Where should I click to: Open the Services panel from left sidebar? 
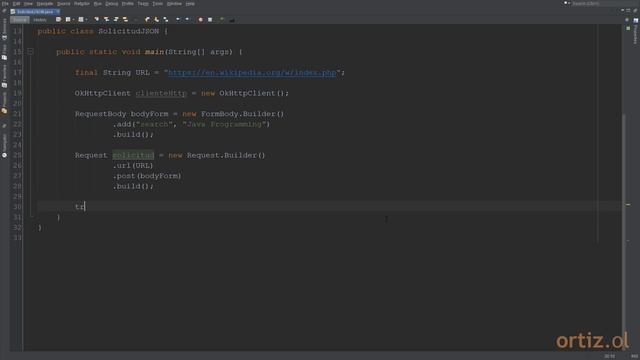click(4, 29)
